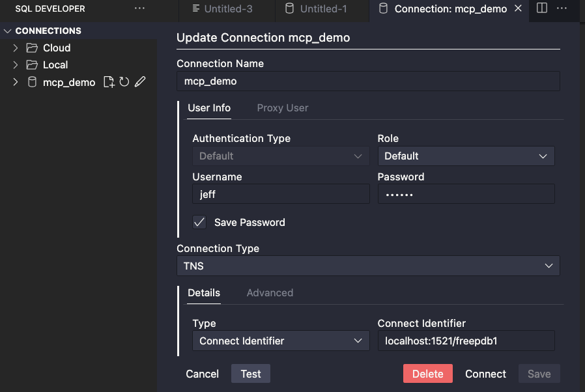
Task: Click the Cancel button
Action: coord(202,374)
